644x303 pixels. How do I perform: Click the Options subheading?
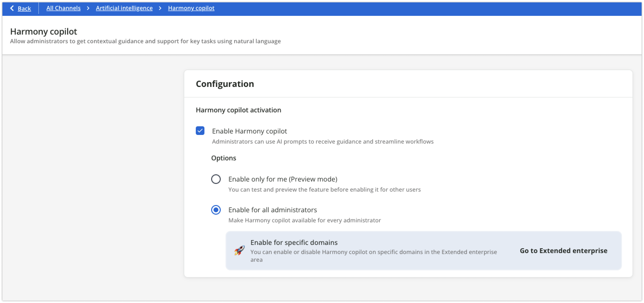(x=223, y=158)
